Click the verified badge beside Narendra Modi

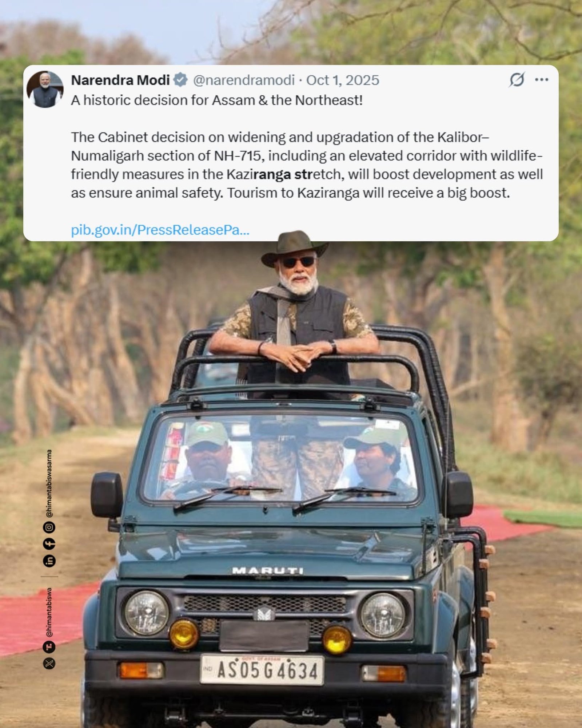coord(180,80)
